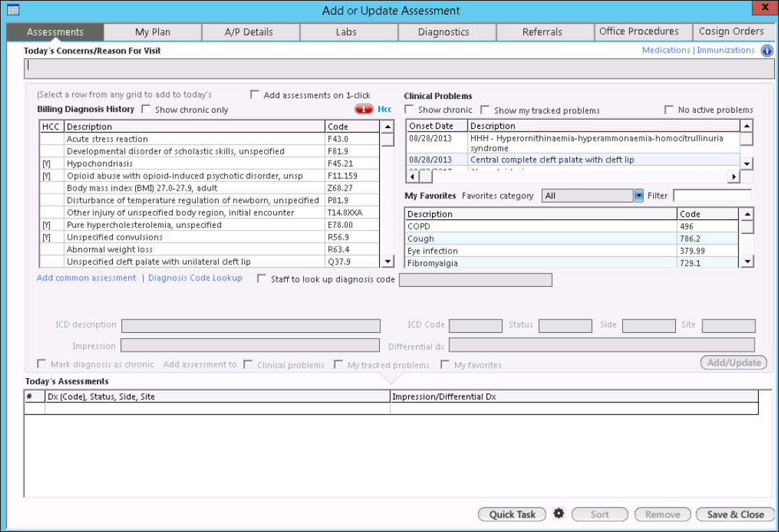This screenshot has height=532, width=779.
Task: Open the A/P Details tab
Action: tap(249, 32)
